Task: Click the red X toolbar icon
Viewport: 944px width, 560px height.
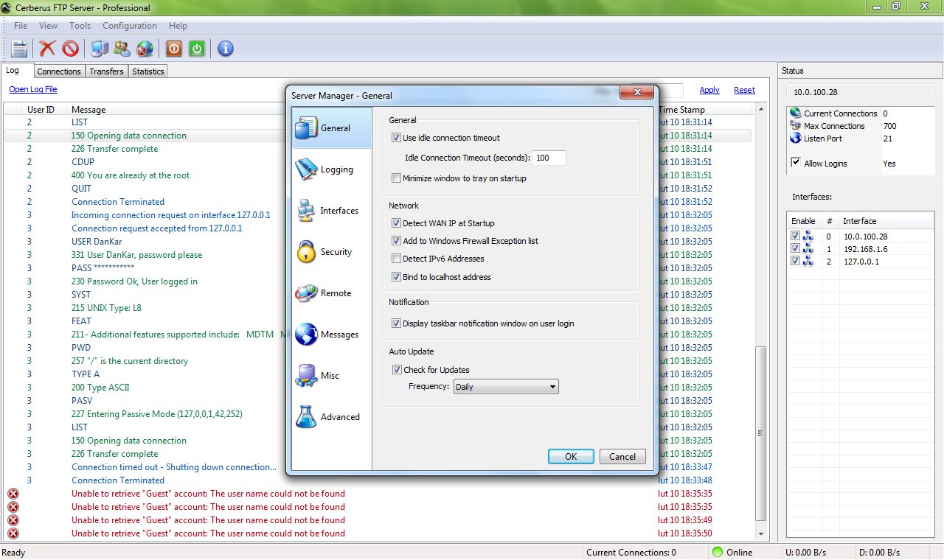Action: [47, 49]
